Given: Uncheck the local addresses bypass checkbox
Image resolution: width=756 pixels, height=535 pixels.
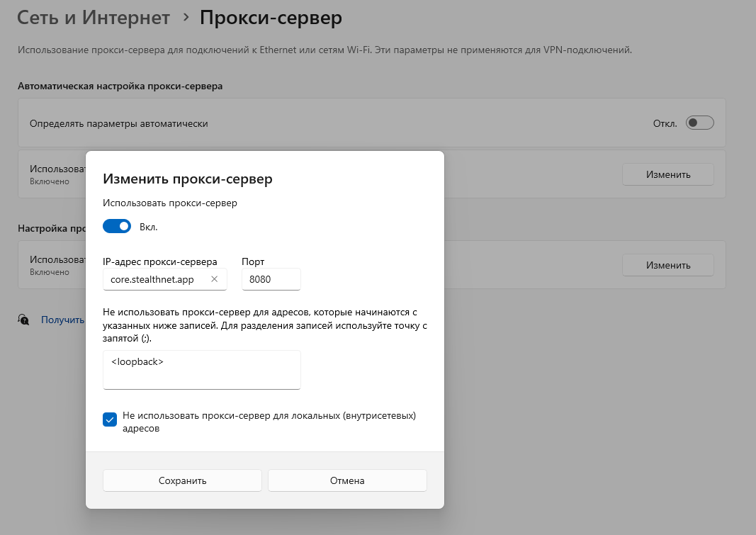Looking at the screenshot, I should point(110,419).
